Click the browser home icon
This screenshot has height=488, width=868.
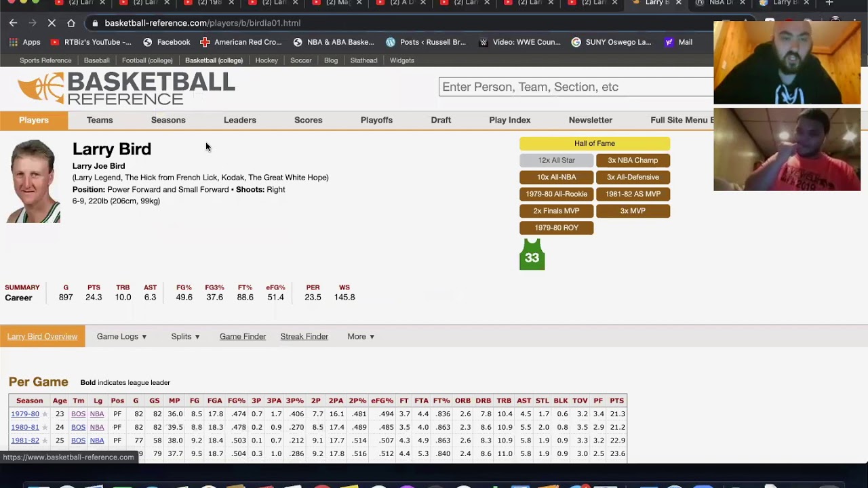[x=71, y=23]
